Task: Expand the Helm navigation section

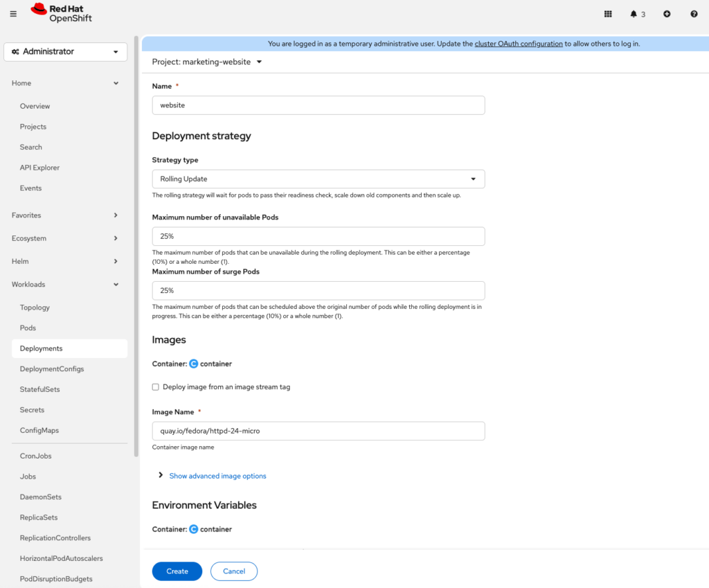Action: (65, 261)
